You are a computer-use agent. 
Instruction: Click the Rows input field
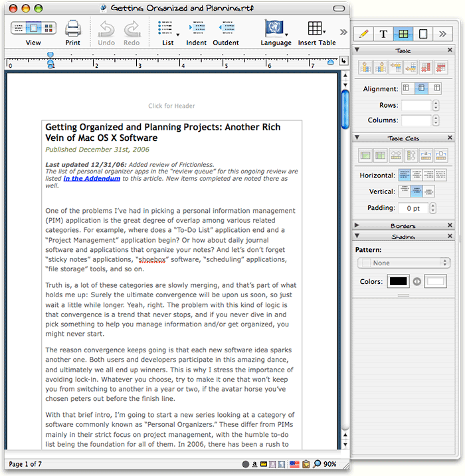pyautogui.click(x=416, y=105)
